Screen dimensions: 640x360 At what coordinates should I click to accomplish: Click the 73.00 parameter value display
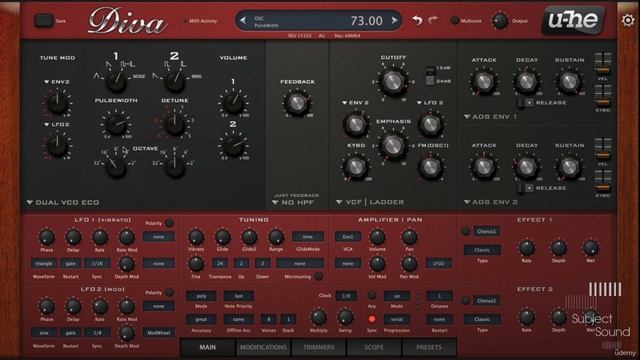pos(367,20)
